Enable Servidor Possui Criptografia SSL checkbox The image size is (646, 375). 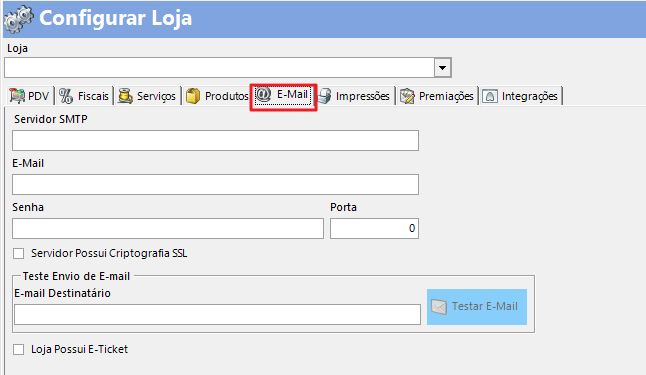click(x=19, y=253)
